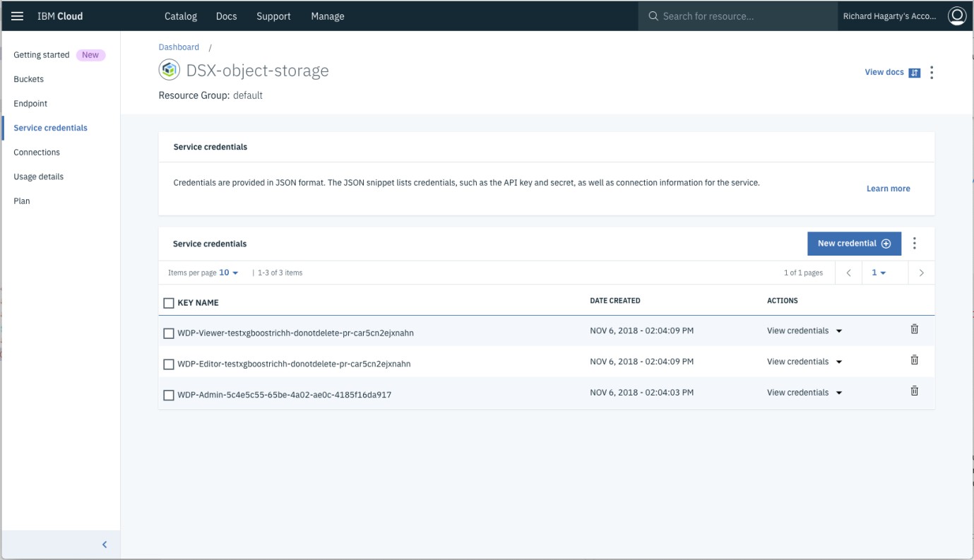Delete the WDP-Viewer credential via trash icon
This screenshot has width=974, height=560.
click(x=914, y=329)
